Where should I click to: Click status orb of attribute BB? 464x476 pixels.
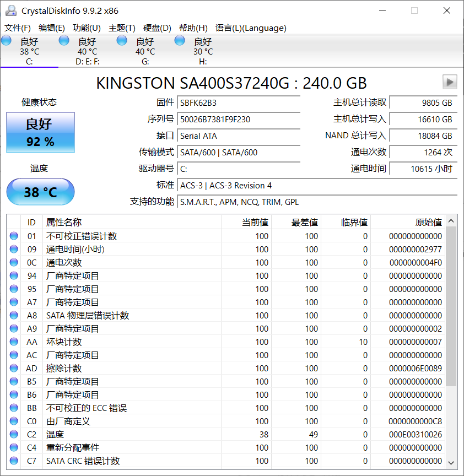[x=14, y=408]
